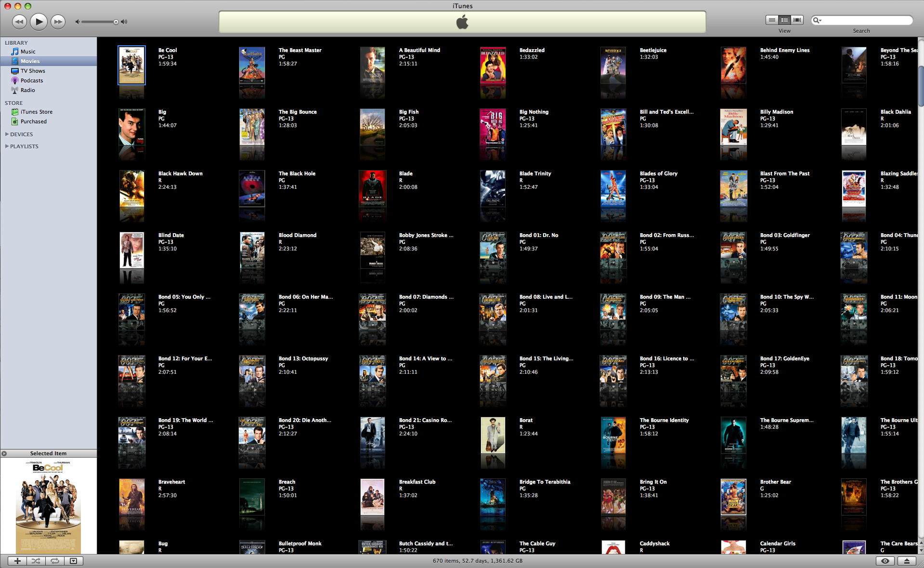
Task: Select the Borat poster
Action: tap(493, 436)
